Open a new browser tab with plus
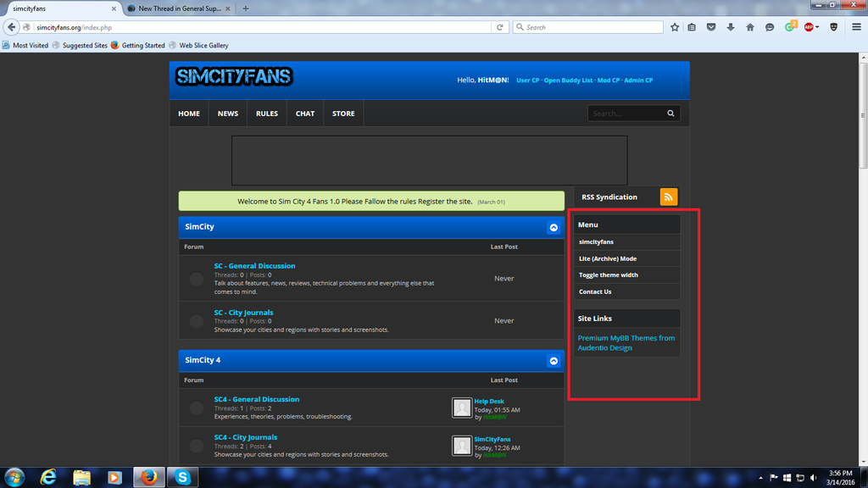Screen dimensions: 868x488 [245, 8]
